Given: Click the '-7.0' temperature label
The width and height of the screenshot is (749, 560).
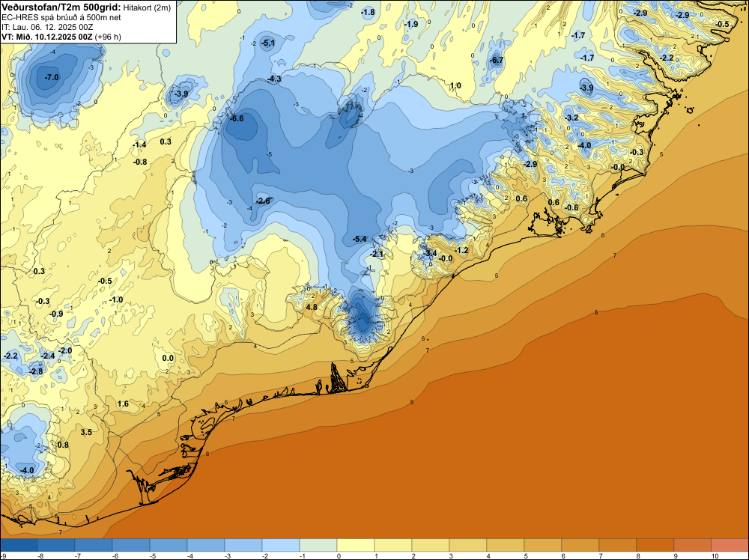Looking at the screenshot, I should (52, 77).
